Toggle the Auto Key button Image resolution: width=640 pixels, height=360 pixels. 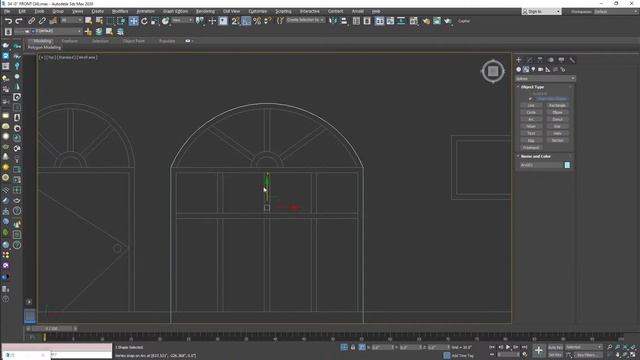[x=555, y=347]
